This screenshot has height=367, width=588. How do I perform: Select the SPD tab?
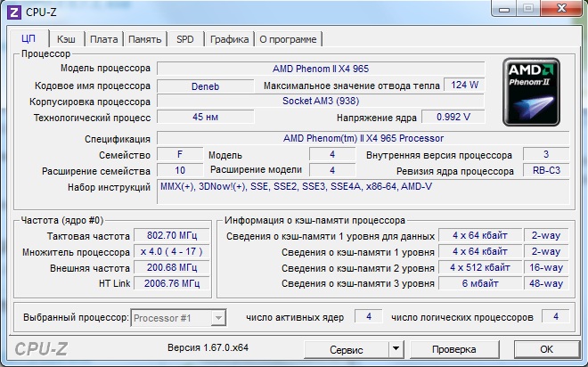click(185, 39)
